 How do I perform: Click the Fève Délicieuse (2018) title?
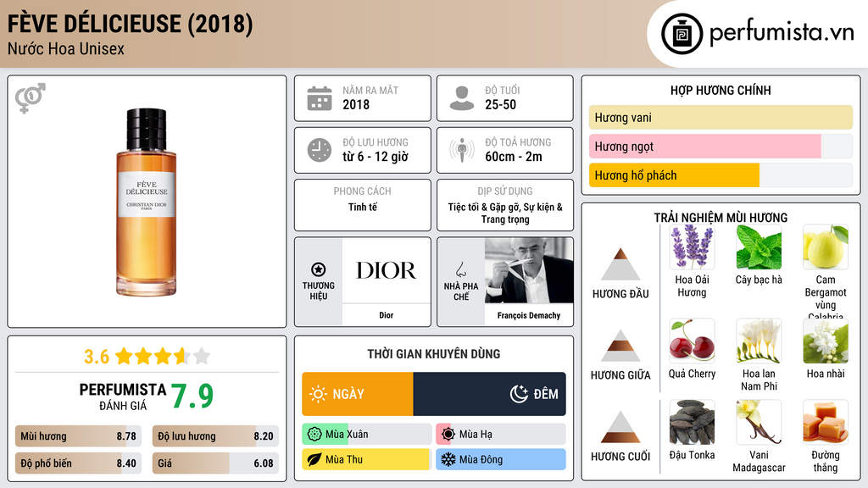pyautogui.click(x=130, y=25)
